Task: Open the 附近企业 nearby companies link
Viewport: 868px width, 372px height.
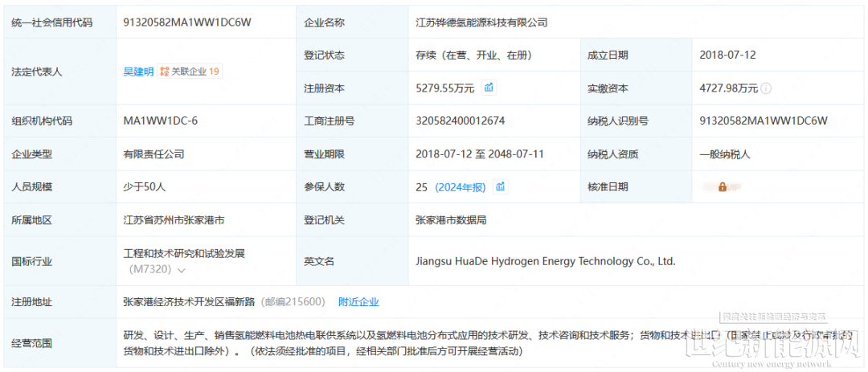Action: click(x=358, y=302)
